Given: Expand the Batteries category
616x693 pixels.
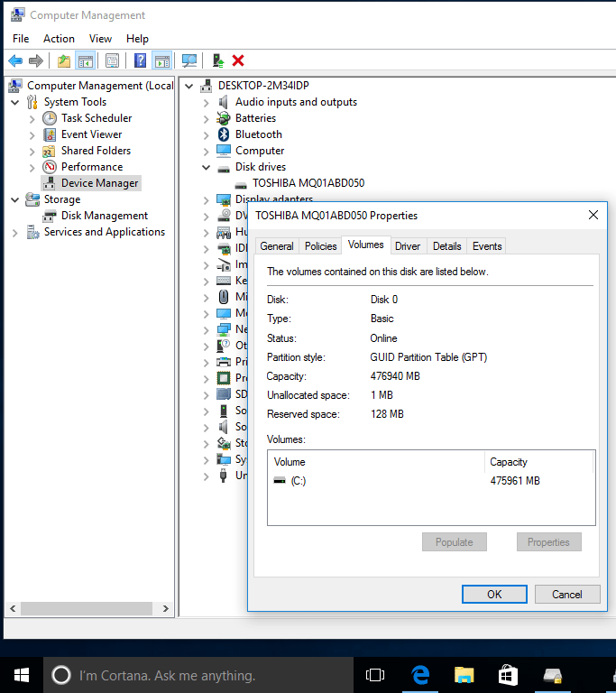Looking at the screenshot, I should 206,119.
